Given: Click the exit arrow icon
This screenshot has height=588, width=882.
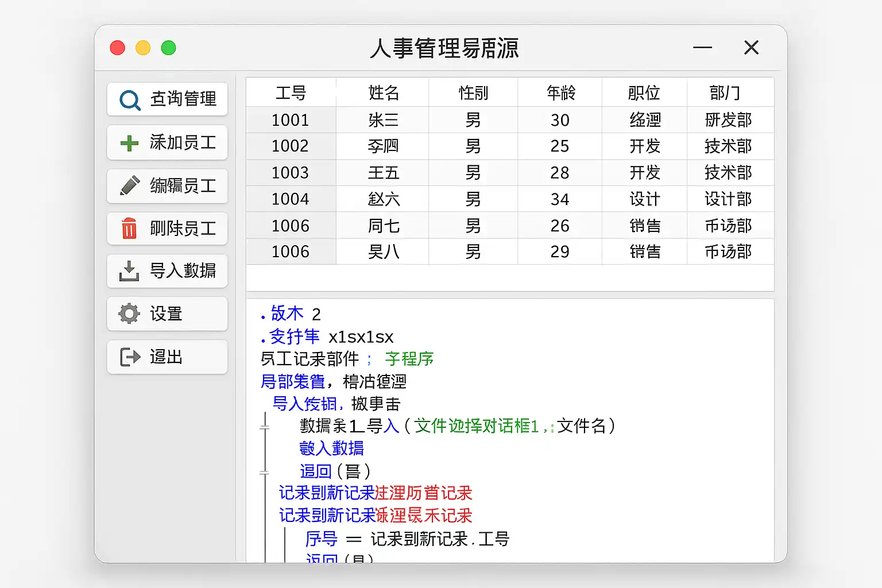Looking at the screenshot, I should tap(130, 357).
